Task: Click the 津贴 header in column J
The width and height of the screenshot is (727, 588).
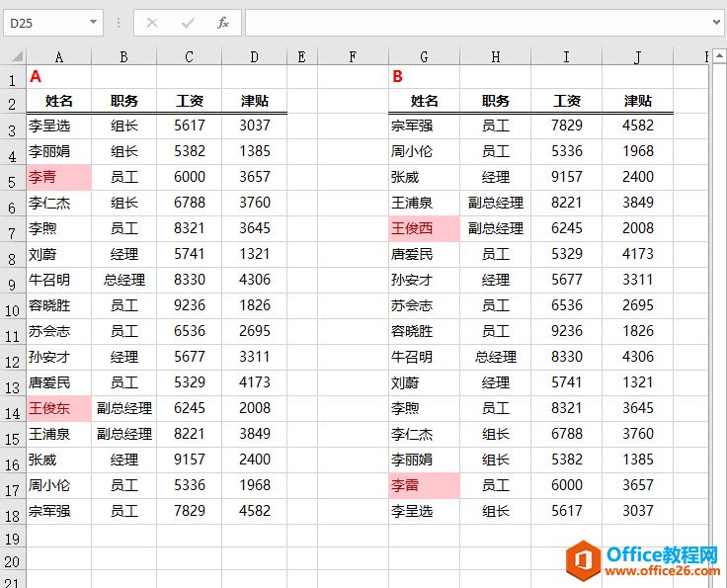Action: [637, 101]
